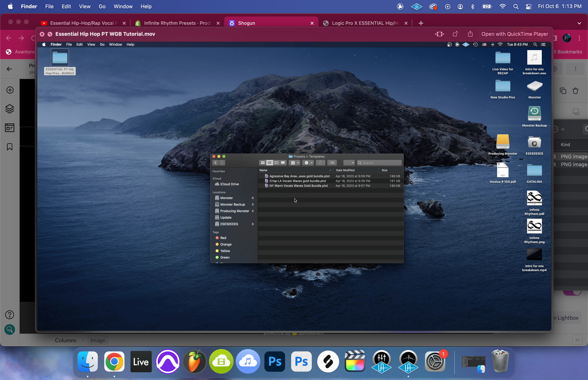The width and height of the screenshot is (588, 380).
Task: Expand the Chrome tab search chevron
Action: pos(579,23)
